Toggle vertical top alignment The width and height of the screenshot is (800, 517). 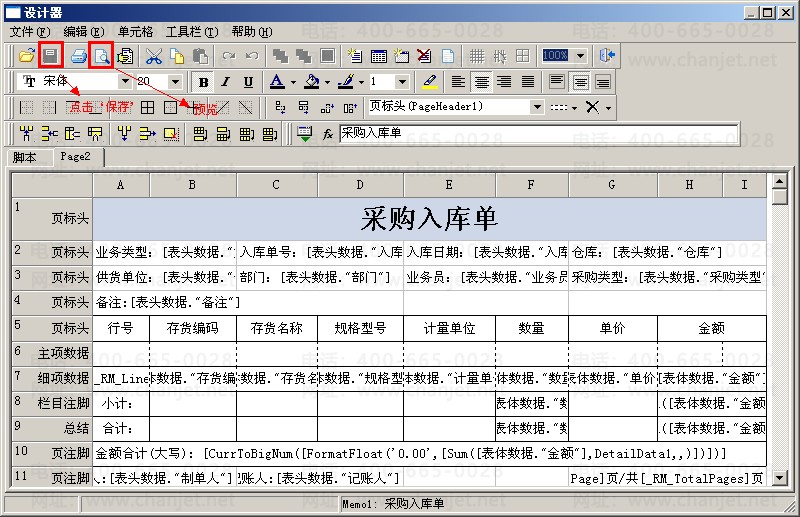click(x=557, y=82)
